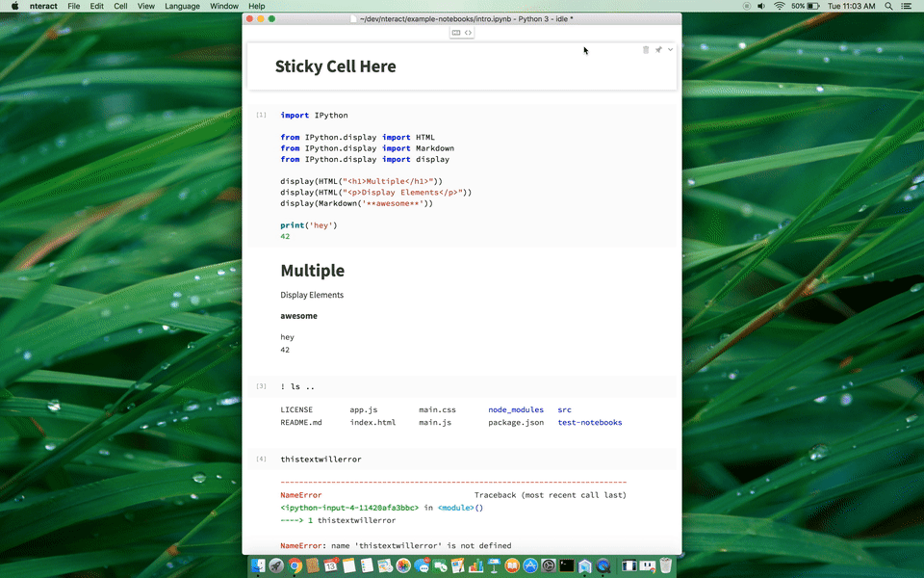This screenshot has width=924, height=578.
Task: Open Launchpad from the dock
Action: [276, 565]
